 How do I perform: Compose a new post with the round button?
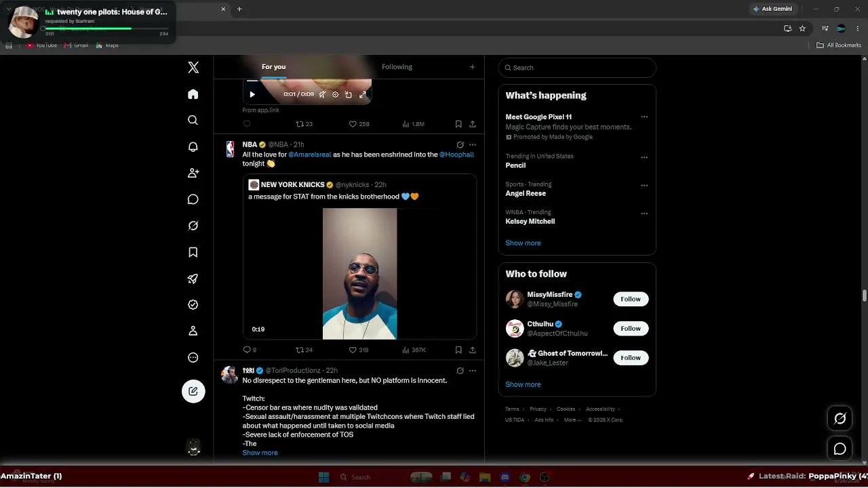tap(193, 391)
